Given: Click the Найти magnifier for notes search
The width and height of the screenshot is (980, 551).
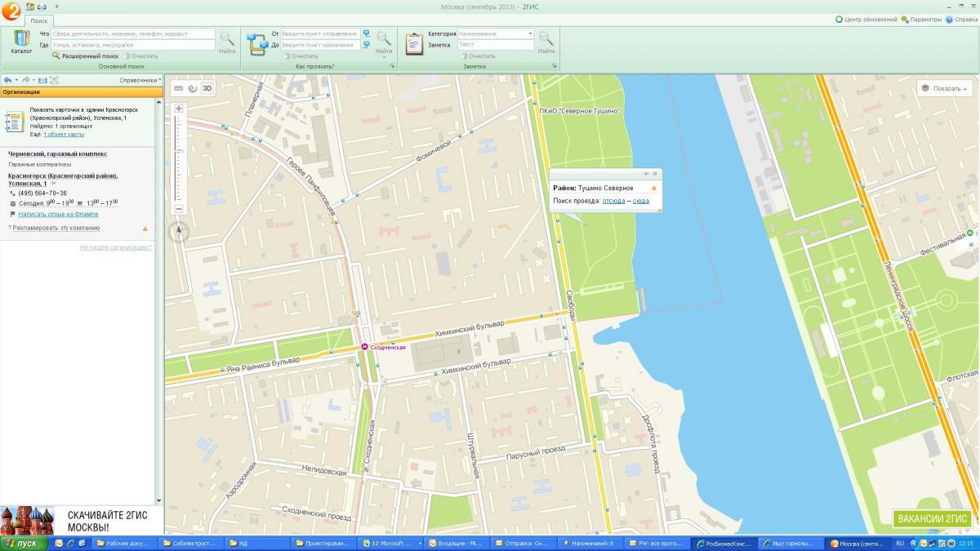Looking at the screenshot, I should pyautogui.click(x=546, y=41).
